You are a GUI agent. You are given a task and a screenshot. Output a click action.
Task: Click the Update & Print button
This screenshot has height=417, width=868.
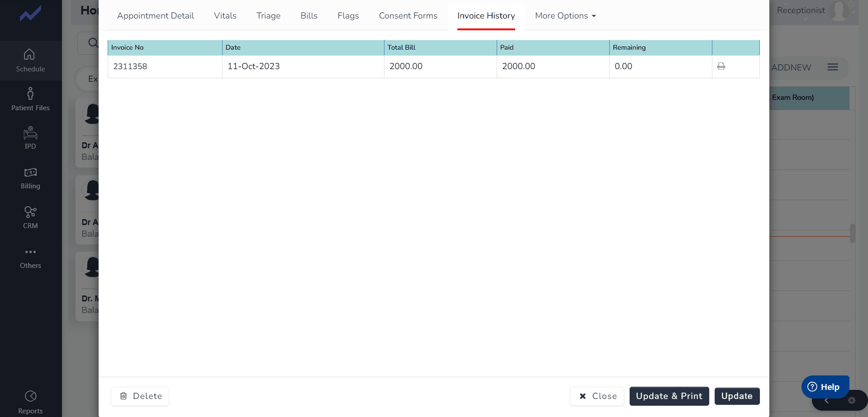[669, 396]
